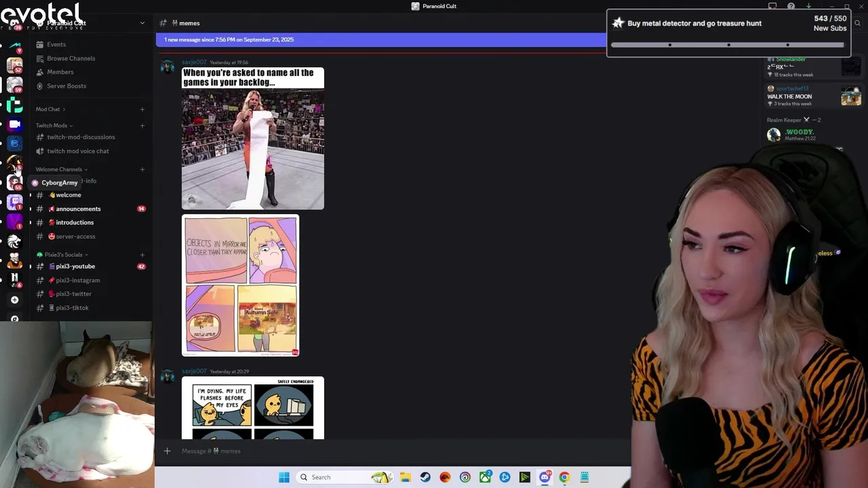Open the pixi3-youtube channel
Image resolution: width=868 pixels, height=488 pixels.
75,266
